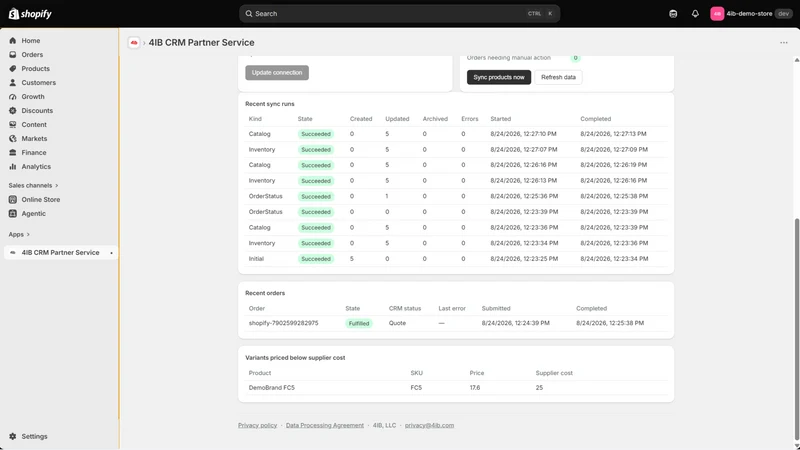Open Customers in sidebar
This screenshot has width=800, height=450.
39,83
